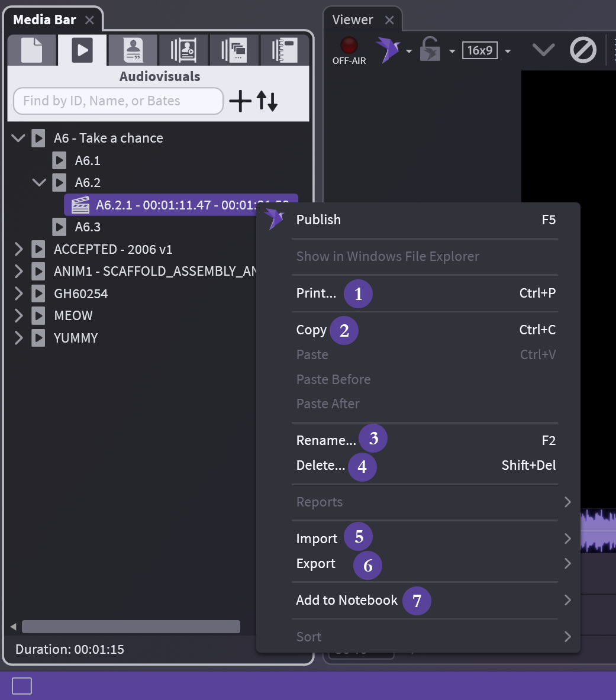Viewport: 616px width, 700px height.
Task: Toggle the unlock padlock icon in Viewer
Action: [x=430, y=50]
